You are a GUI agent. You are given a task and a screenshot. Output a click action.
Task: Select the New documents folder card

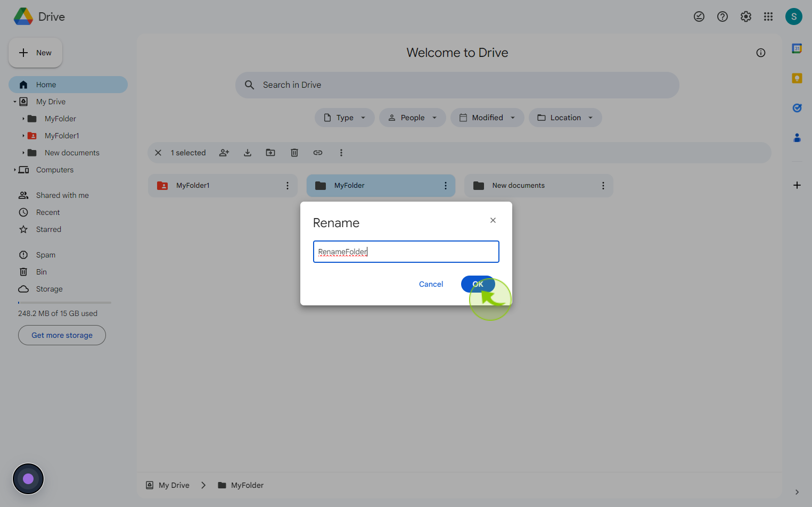click(x=539, y=186)
